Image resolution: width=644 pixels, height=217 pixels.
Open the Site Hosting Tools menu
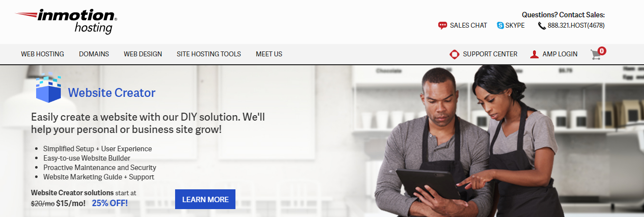209,54
